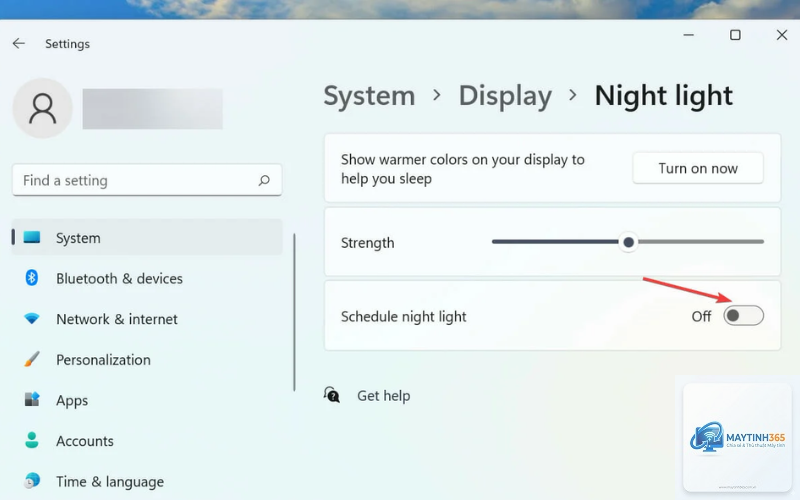The height and width of the screenshot is (500, 800).
Task: Open Network & internet settings
Action: [x=147, y=319]
